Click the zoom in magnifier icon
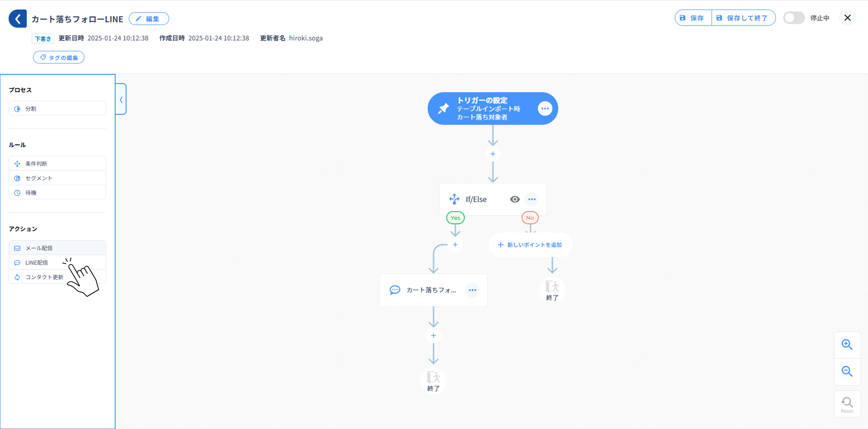Viewport: 868px width, 429px height. tap(847, 344)
